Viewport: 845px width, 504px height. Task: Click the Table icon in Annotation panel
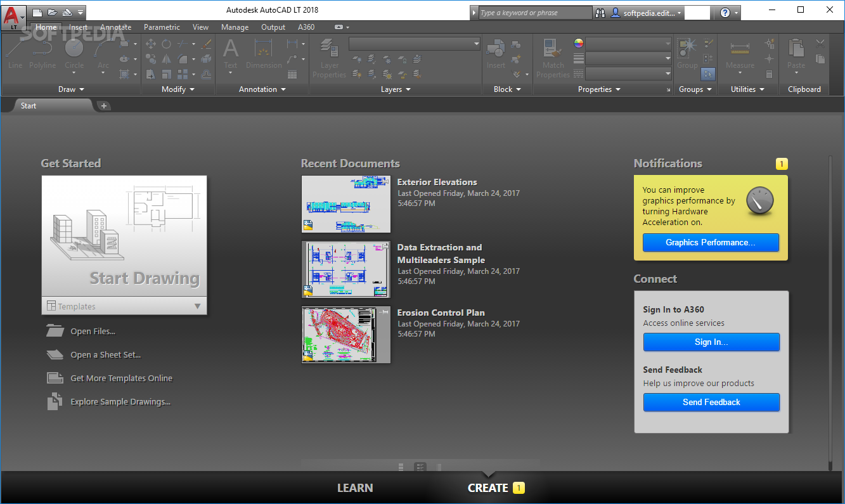tap(292, 74)
